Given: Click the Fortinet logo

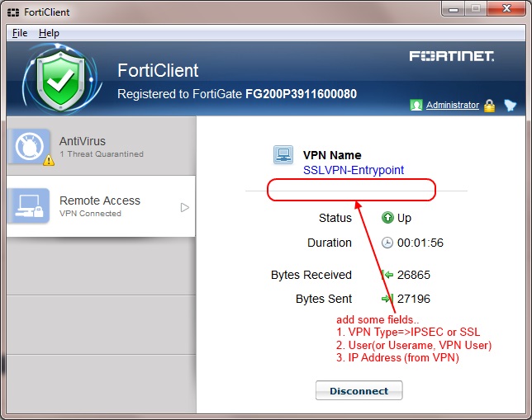Looking at the screenshot, I should click(x=452, y=57).
